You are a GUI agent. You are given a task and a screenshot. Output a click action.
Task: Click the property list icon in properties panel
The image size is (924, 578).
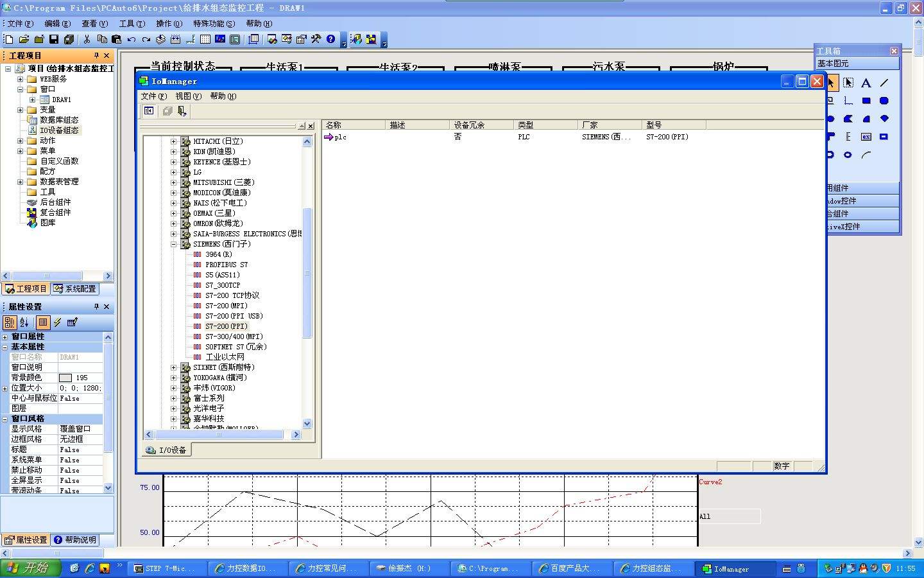click(x=43, y=322)
